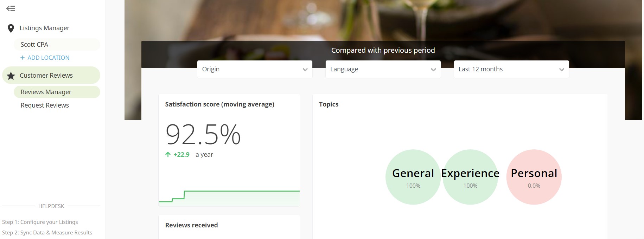Open the Language filter dropdown

coord(383,69)
